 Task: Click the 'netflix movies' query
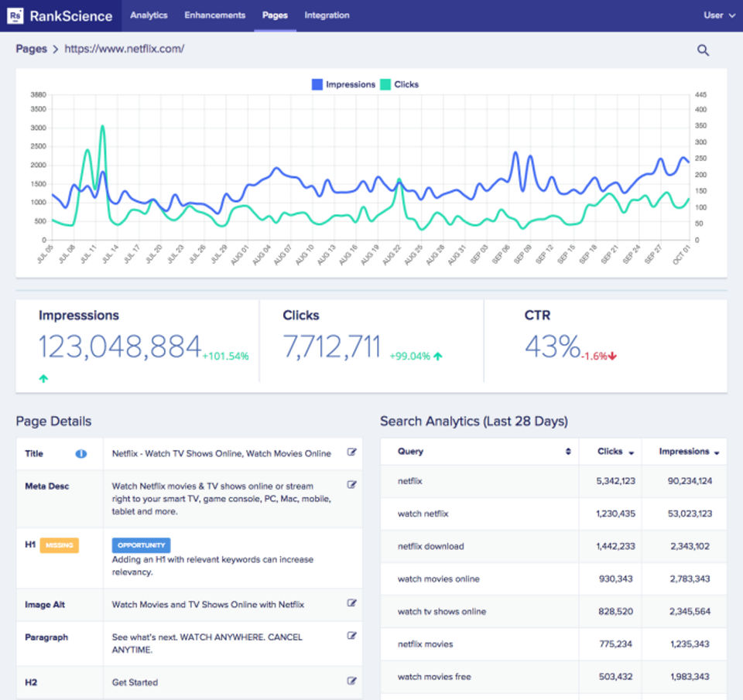pos(425,644)
